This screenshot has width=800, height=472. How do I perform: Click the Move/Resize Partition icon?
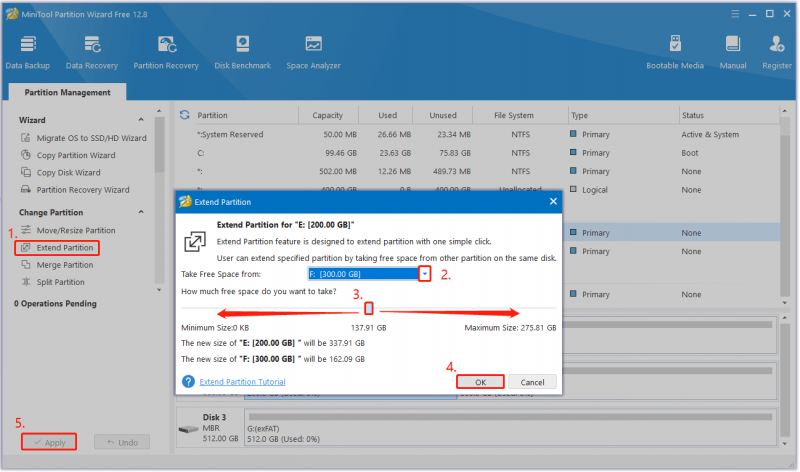[26, 230]
